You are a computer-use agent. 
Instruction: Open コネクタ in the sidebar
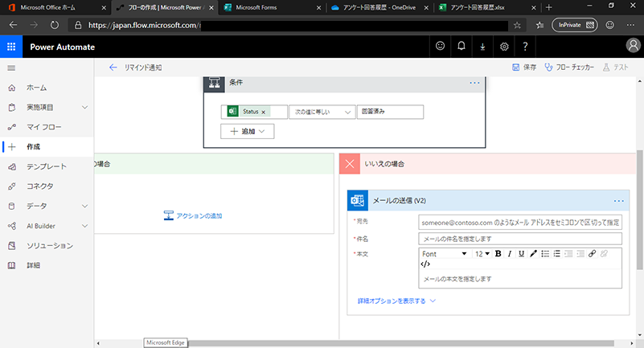coord(47,186)
